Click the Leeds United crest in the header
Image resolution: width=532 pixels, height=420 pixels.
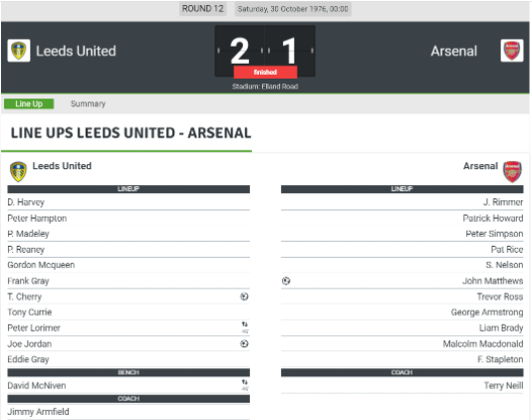point(19,51)
